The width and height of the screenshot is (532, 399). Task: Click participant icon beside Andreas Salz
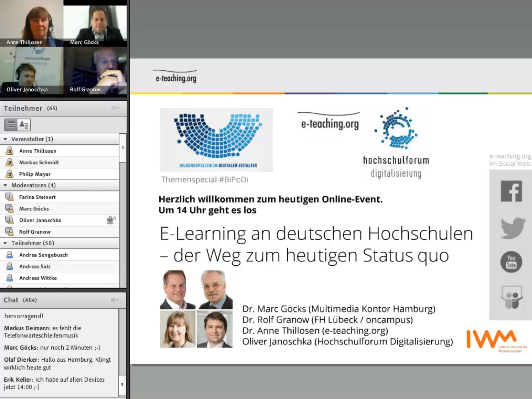point(10,266)
